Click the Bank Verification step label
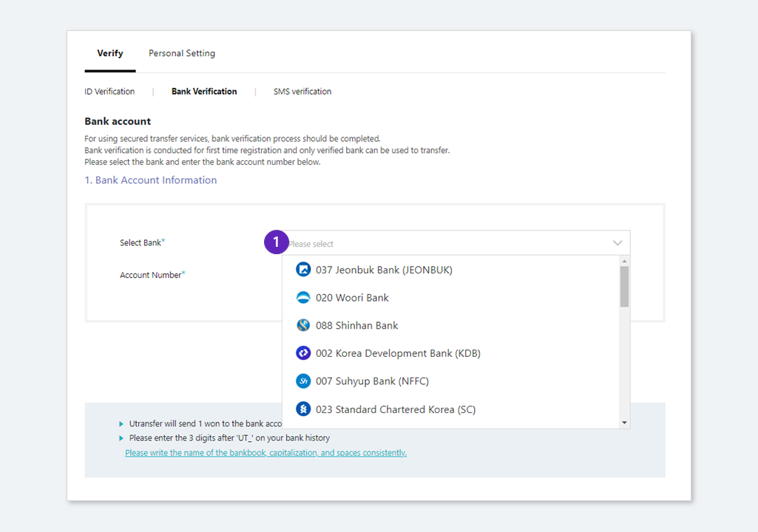Viewport: 758px width, 532px height. (203, 91)
